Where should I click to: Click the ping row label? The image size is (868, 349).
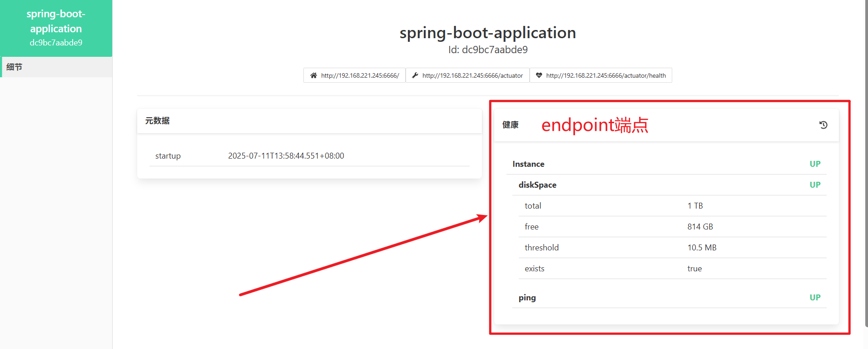(x=527, y=298)
